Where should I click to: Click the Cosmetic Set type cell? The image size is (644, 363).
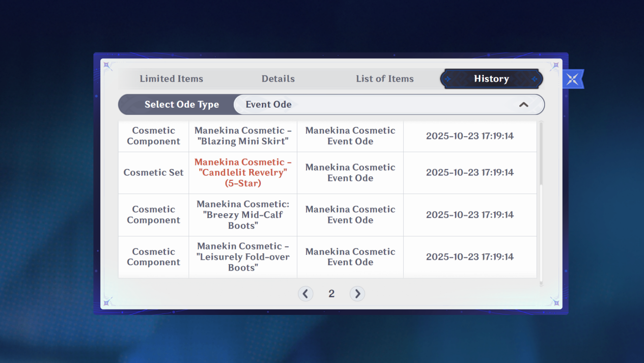(153, 172)
